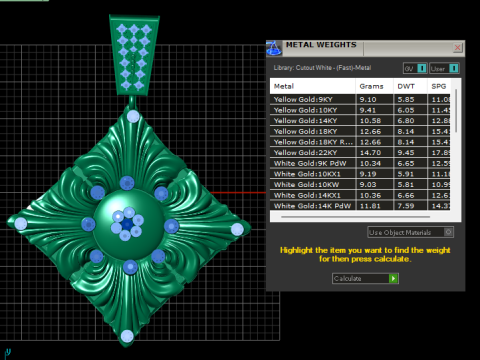This screenshot has height=360, width=480.
Task: Click the 7.59 DWT value
Action: coord(406,206)
